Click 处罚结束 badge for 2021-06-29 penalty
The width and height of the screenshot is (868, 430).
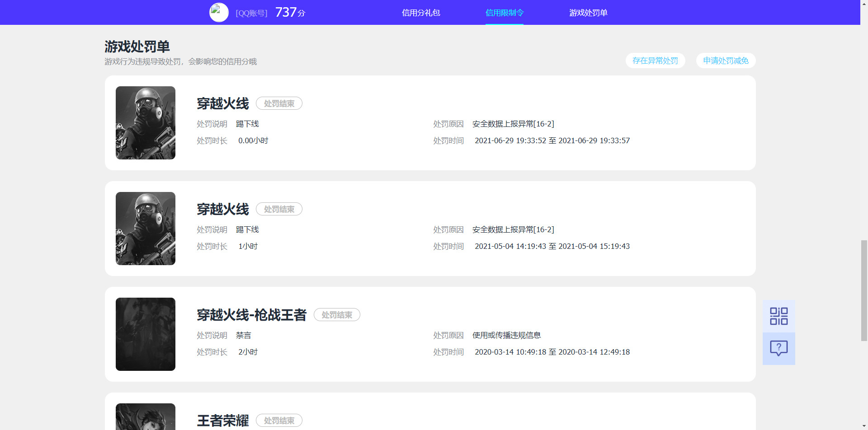[279, 103]
